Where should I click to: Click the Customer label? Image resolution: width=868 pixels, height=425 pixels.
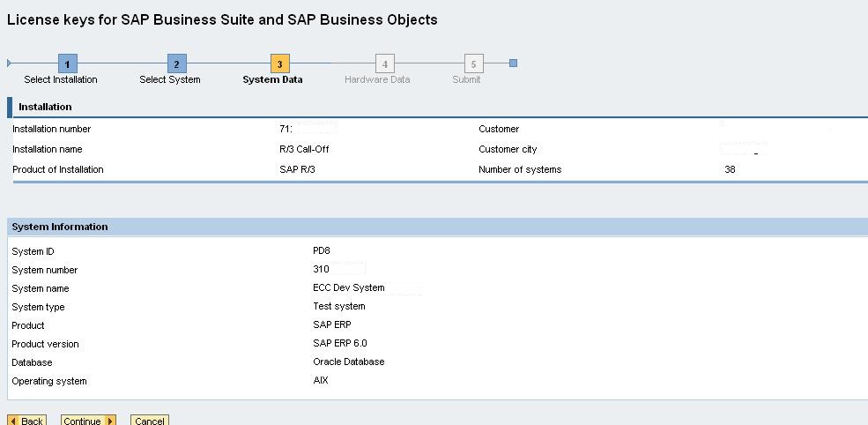tap(499, 129)
